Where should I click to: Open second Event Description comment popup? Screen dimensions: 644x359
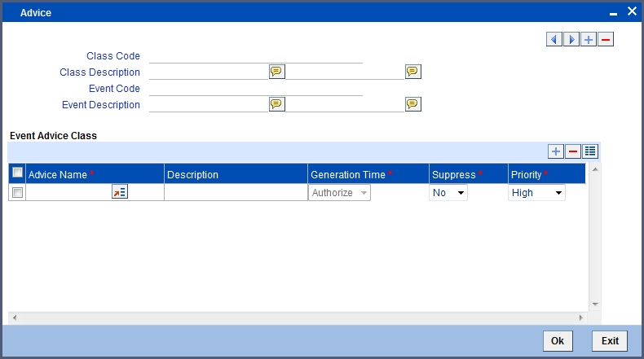(412, 104)
